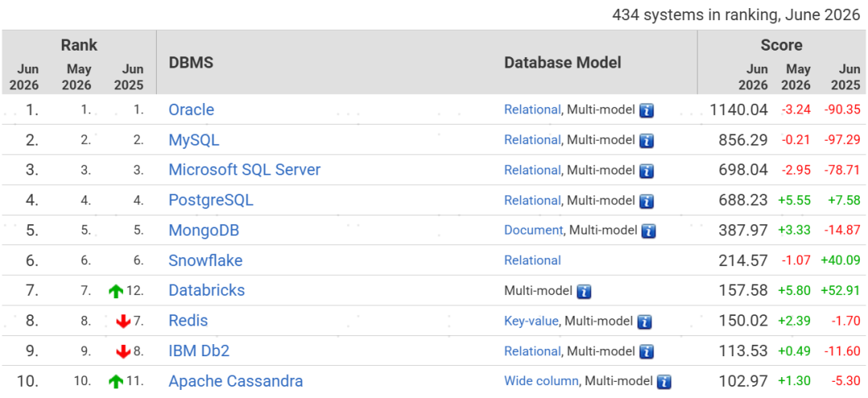Click the Document model link in MongoDB's row
This screenshot has height=398, width=868.
(x=533, y=230)
